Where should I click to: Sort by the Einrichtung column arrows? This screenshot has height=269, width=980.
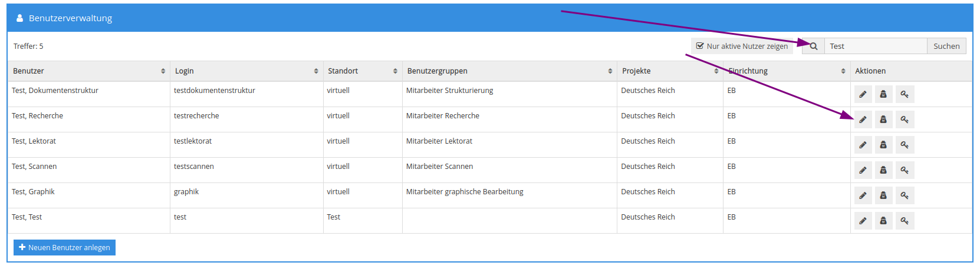coord(843,71)
